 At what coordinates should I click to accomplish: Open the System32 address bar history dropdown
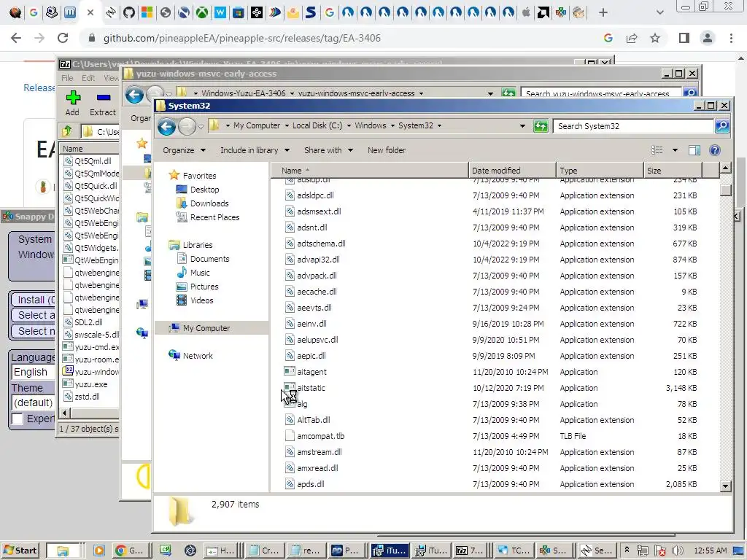click(522, 126)
